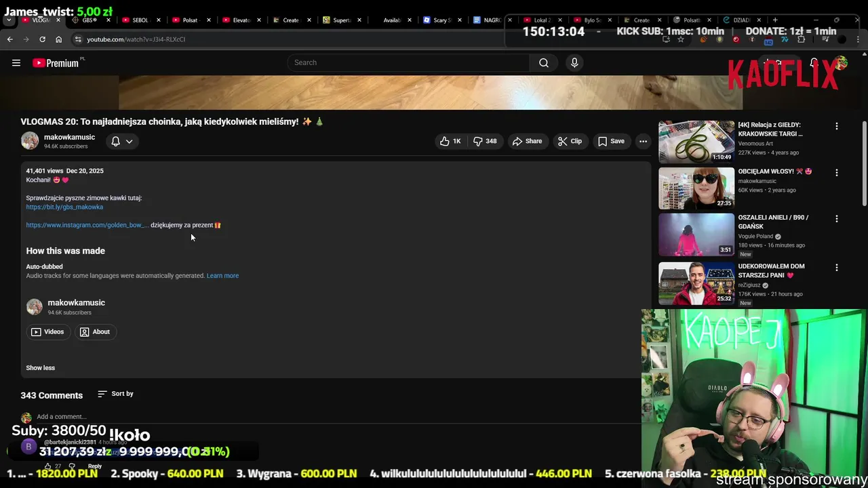Dislike the bartekjanicki2381 comment
The width and height of the screenshot is (868, 488).
[72, 466]
